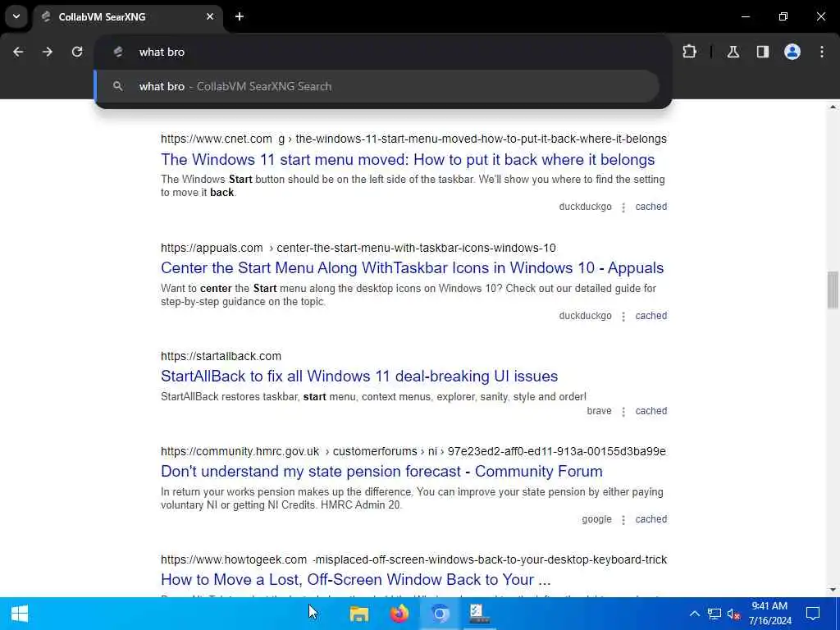Open the tab search dropdown arrow
Screen dimensions: 840x630
[16, 16]
